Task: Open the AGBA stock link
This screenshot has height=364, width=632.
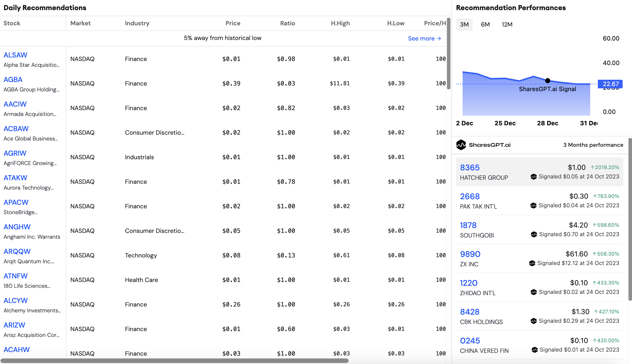Action: coord(13,79)
